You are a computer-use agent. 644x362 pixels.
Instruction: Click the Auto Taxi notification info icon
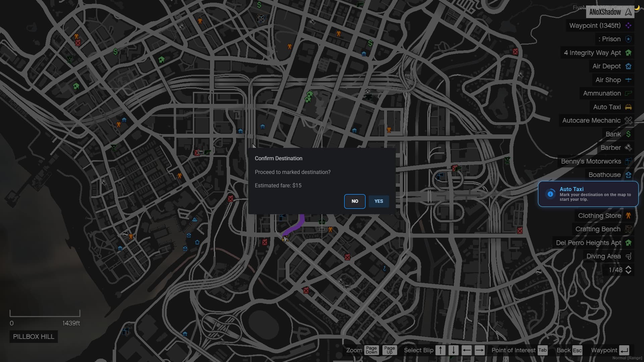click(550, 194)
